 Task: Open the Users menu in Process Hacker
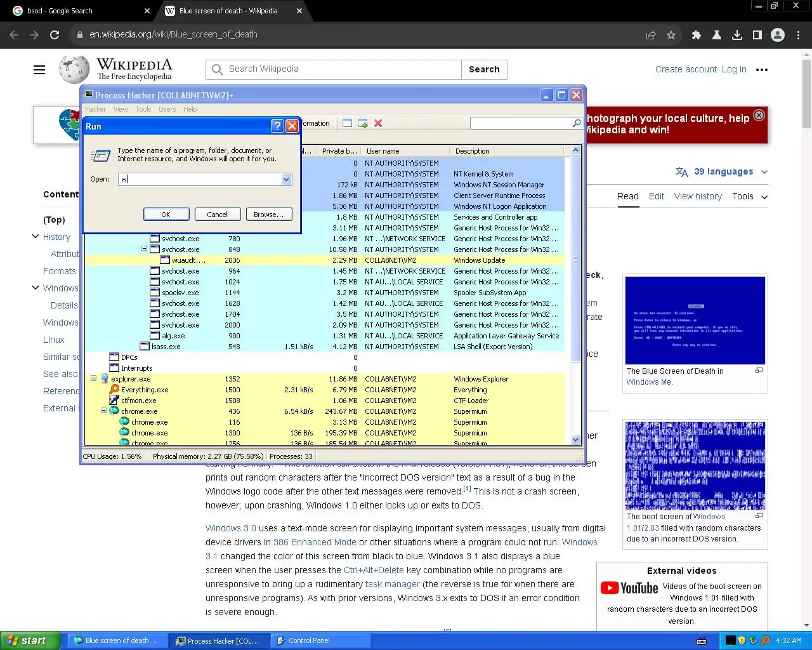167,109
